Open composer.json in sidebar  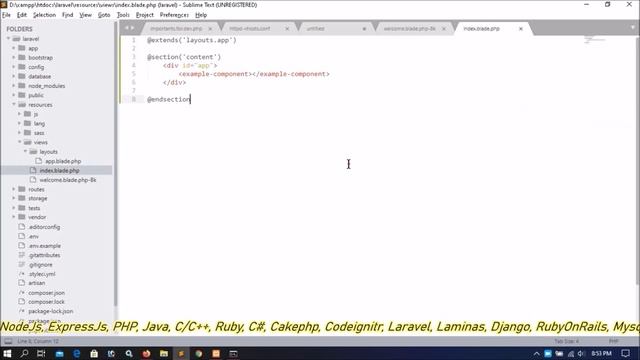[x=46, y=293]
